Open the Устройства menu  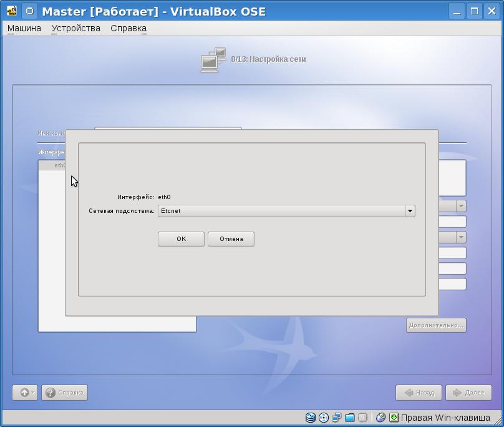click(75, 28)
